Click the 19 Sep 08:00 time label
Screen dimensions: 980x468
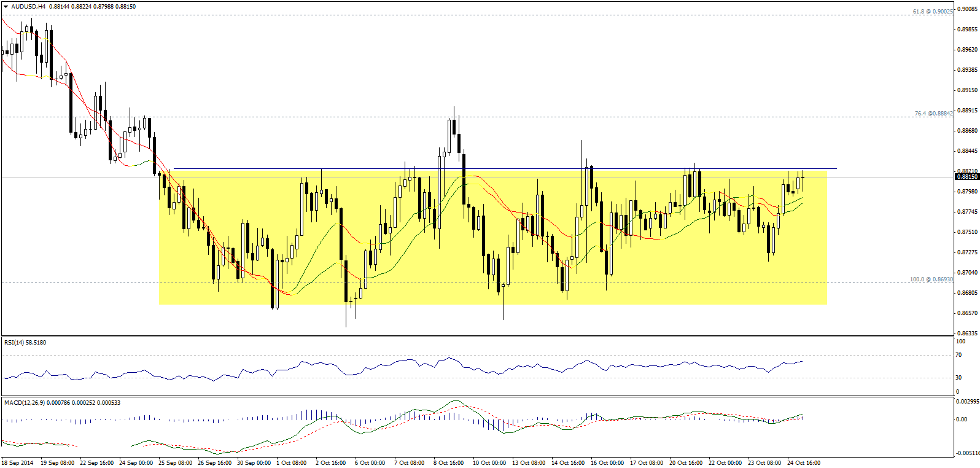pyautogui.click(x=57, y=463)
